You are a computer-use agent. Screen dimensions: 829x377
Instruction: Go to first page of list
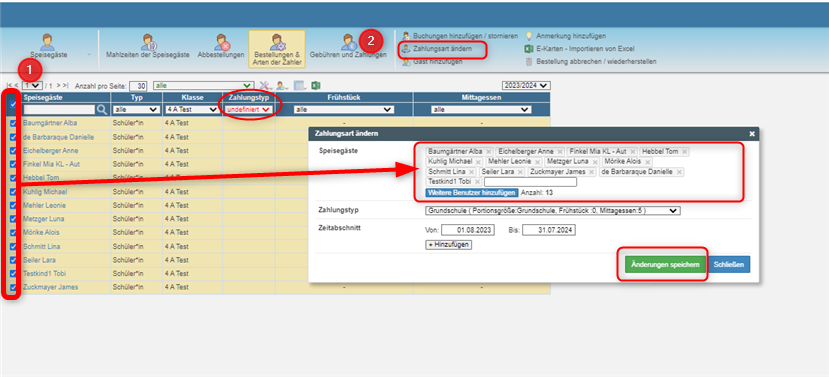coord(9,85)
